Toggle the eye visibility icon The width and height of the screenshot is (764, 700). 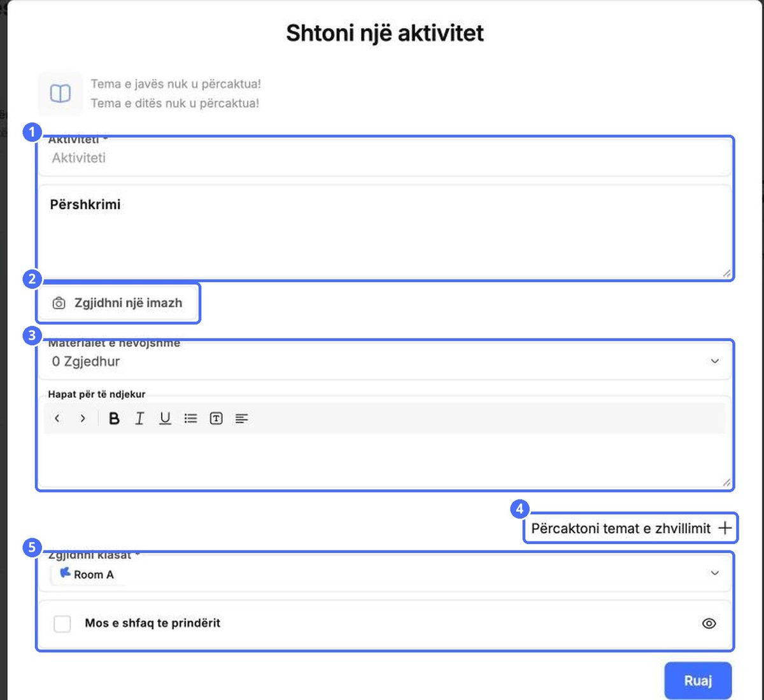(709, 624)
